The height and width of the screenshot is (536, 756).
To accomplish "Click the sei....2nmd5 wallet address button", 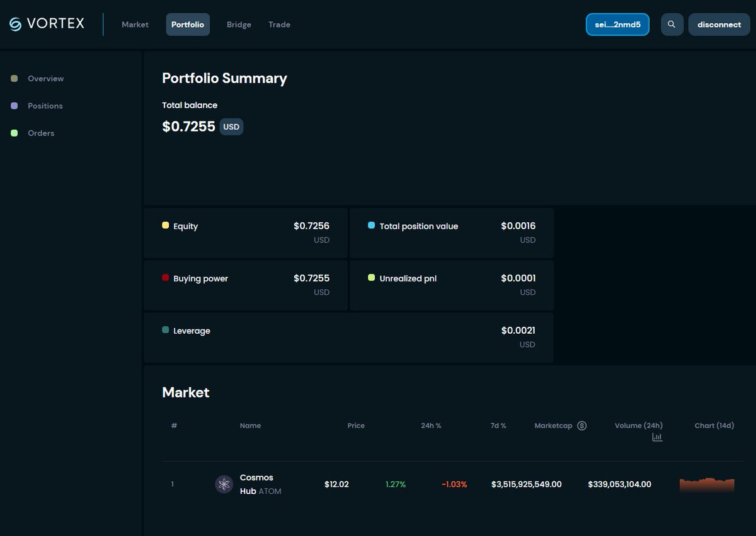I will click(617, 25).
